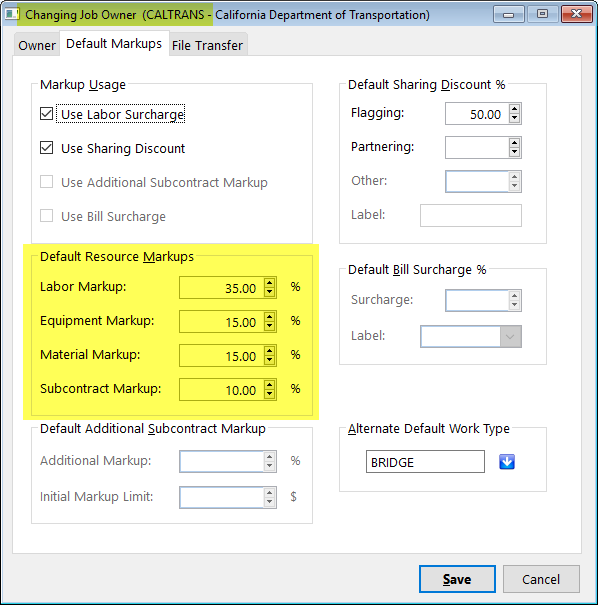
Task: Increase Bill Surcharge value up arrow
Action: point(514,296)
